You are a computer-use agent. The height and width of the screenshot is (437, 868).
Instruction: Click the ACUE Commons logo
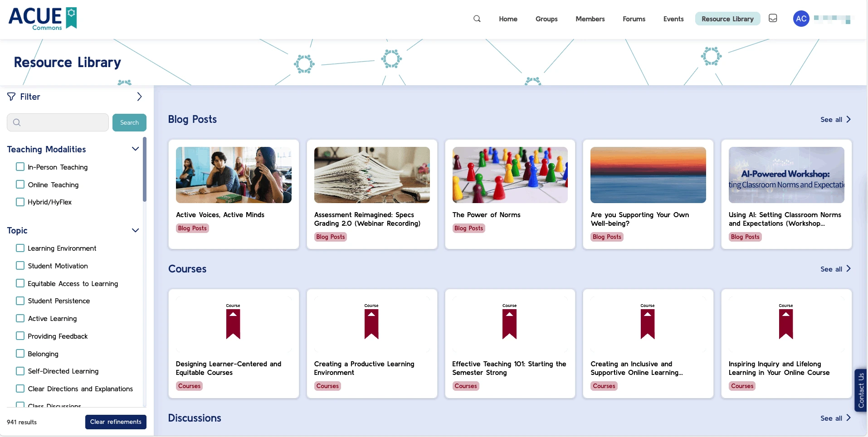coord(43,19)
